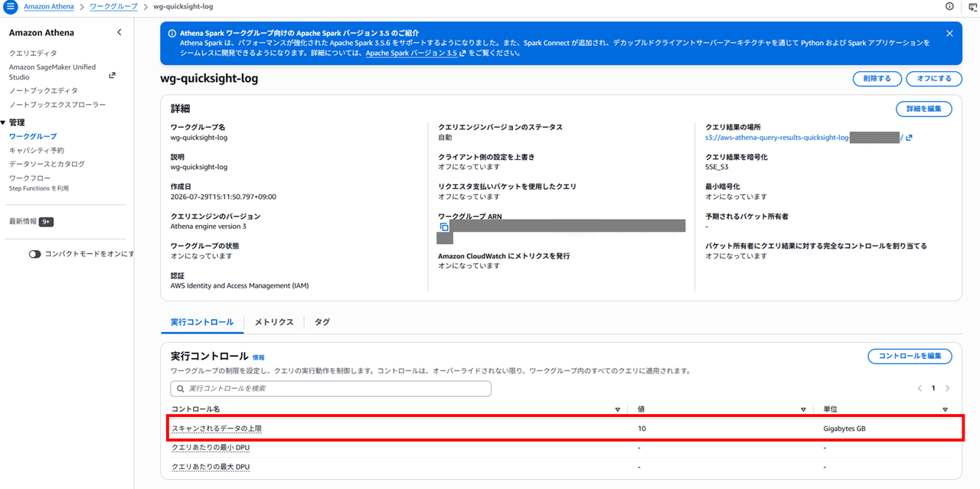This screenshot has height=489, width=980.
Task: Click the SSE_S3 encryption value
Action: coord(717,167)
